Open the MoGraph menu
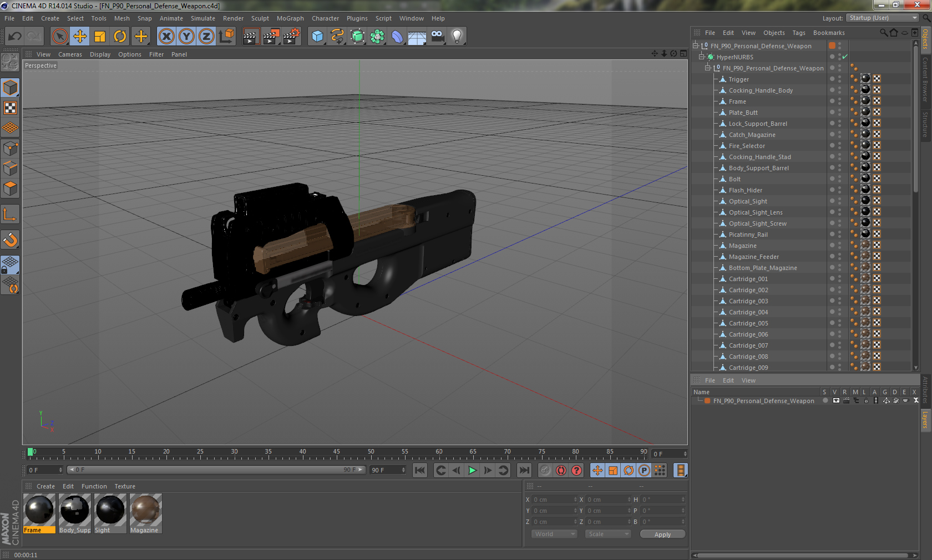This screenshot has height=560, width=932. pos(290,18)
